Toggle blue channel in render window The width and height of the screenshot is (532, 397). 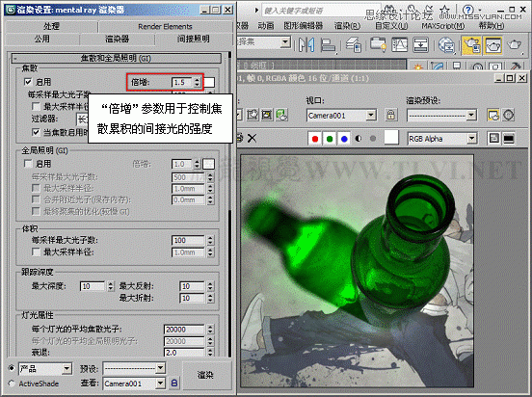pyautogui.click(x=344, y=139)
